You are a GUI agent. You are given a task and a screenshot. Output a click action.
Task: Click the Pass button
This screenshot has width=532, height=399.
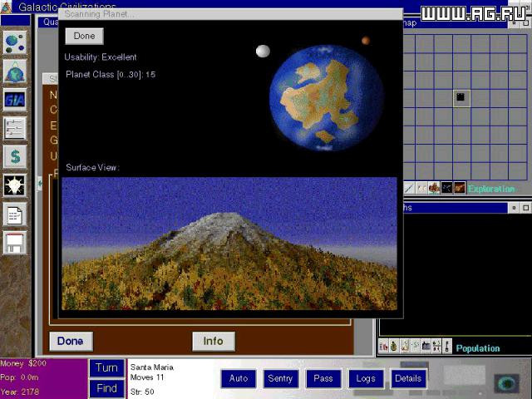pyautogui.click(x=323, y=379)
